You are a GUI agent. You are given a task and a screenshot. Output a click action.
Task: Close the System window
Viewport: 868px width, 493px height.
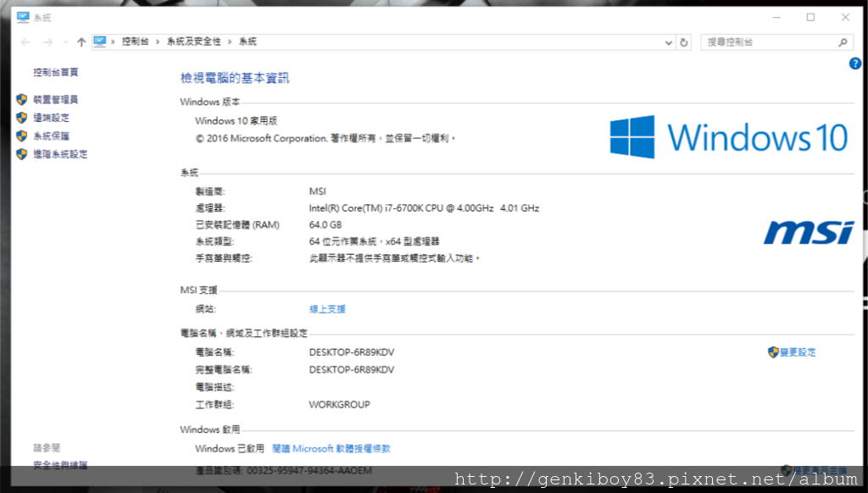point(845,17)
